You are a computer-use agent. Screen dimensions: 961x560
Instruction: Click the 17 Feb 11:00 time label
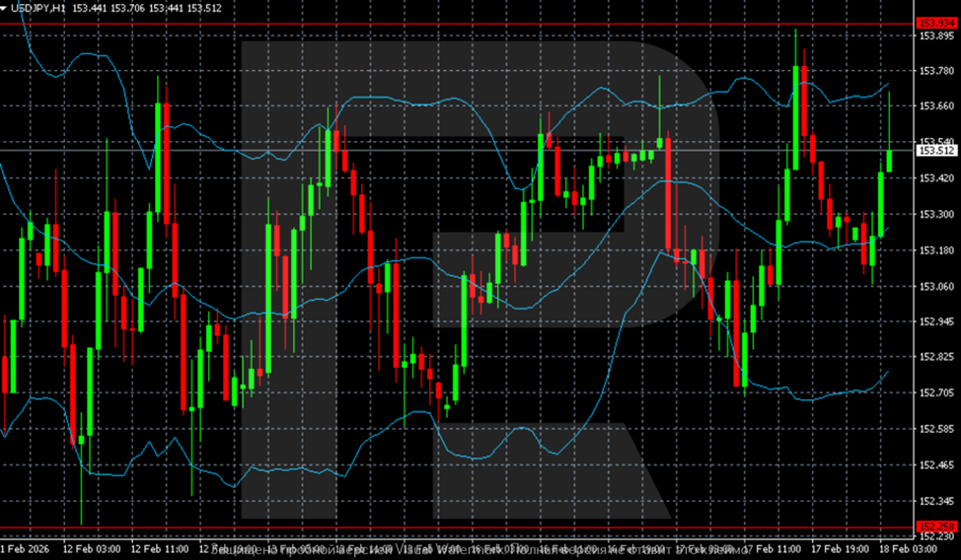(x=774, y=548)
